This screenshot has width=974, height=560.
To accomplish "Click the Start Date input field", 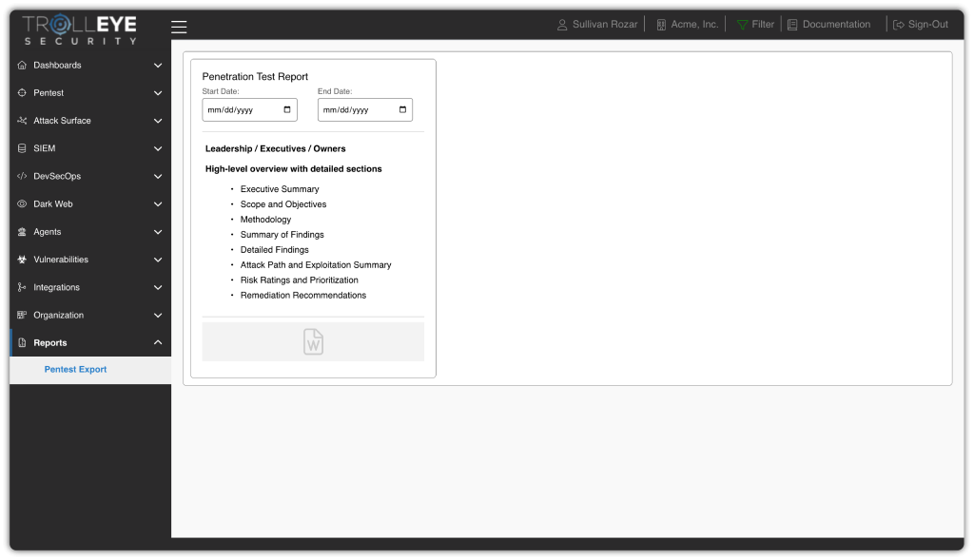I will coord(242,110).
